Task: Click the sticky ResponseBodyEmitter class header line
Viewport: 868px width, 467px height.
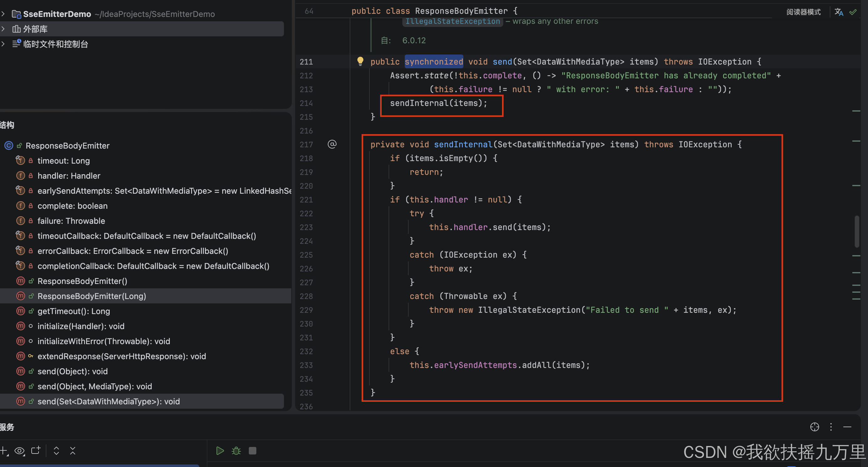Action: click(435, 11)
